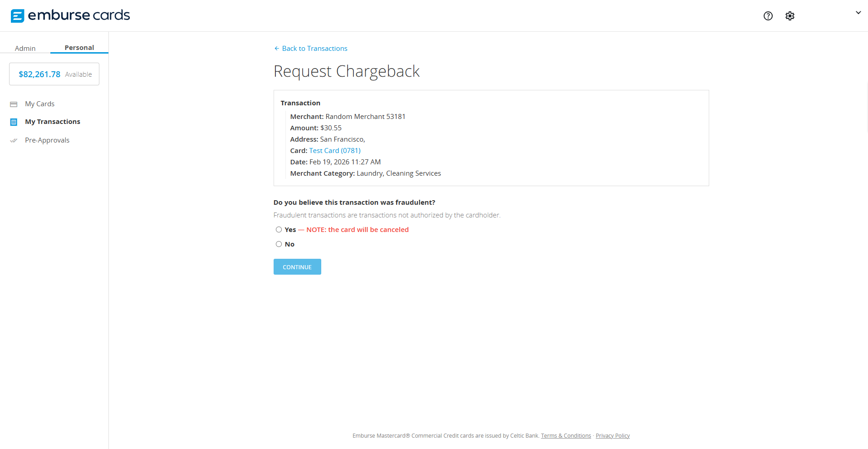Switch to the Admin tab
The width and height of the screenshot is (868, 449).
[25, 48]
